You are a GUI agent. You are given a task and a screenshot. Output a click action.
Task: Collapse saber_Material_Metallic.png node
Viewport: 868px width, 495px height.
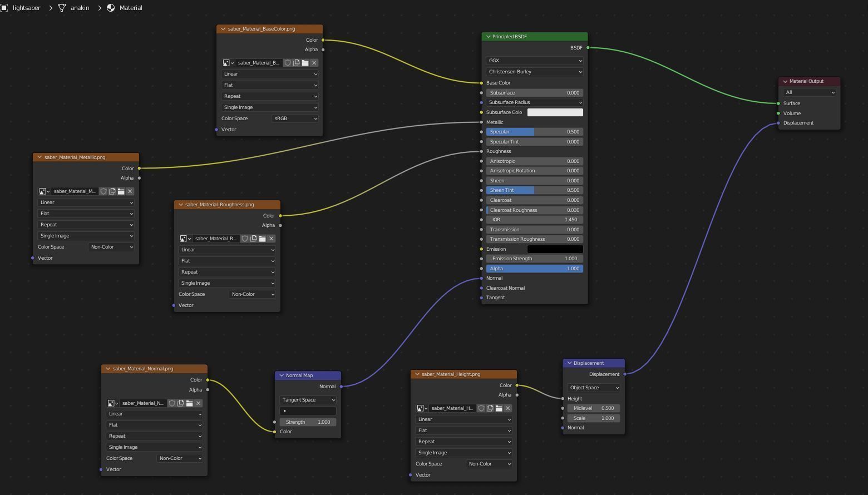tap(40, 157)
